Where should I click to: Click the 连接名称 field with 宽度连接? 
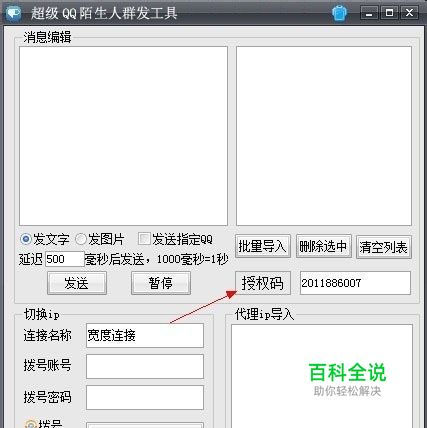pyautogui.click(x=145, y=336)
